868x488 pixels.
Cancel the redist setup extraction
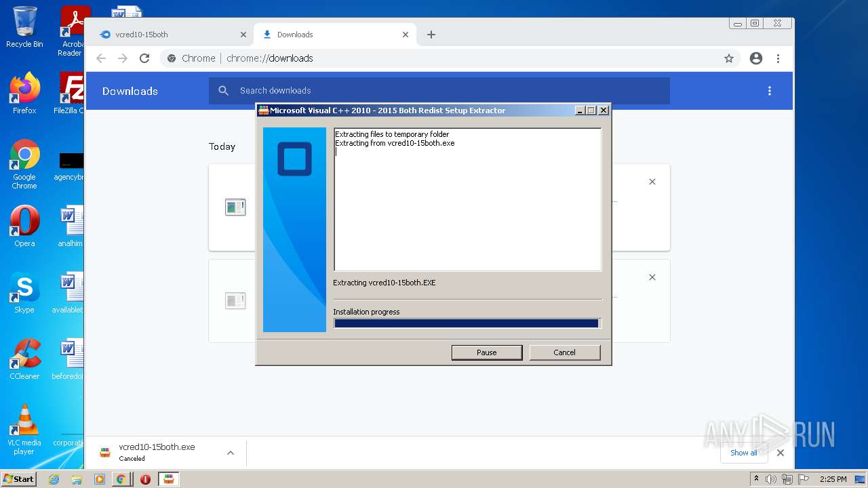564,352
